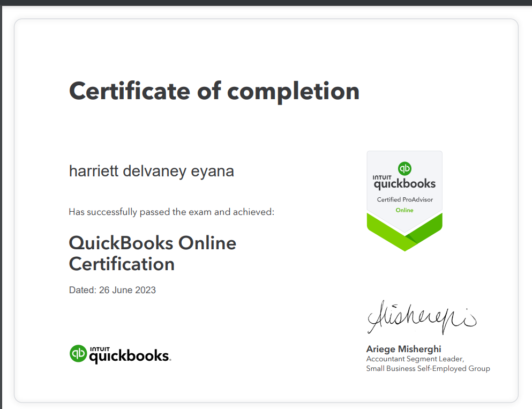Click the 'Certified ProAdvisor' badge label
Viewport: 532px width, 409px height.
(x=405, y=199)
